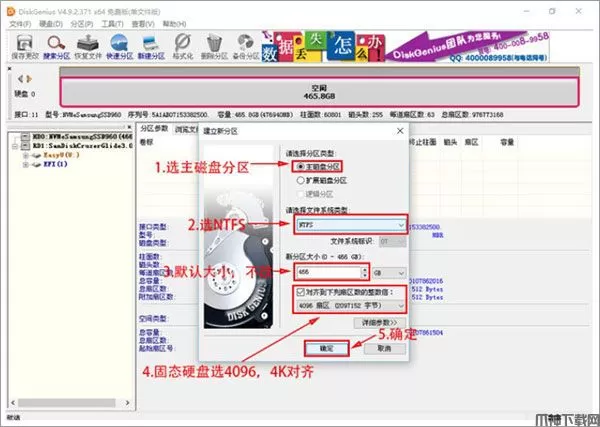Open the 工具(T) menu

click(x=112, y=24)
